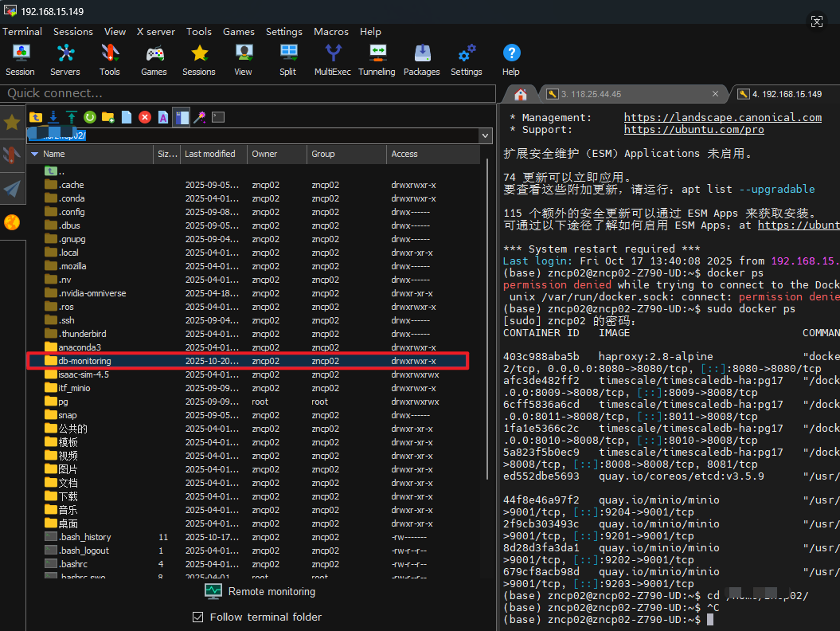The image size is (840, 631).
Task: Toggle Follow terminal folder checkbox
Action: (x=197, y=617)
